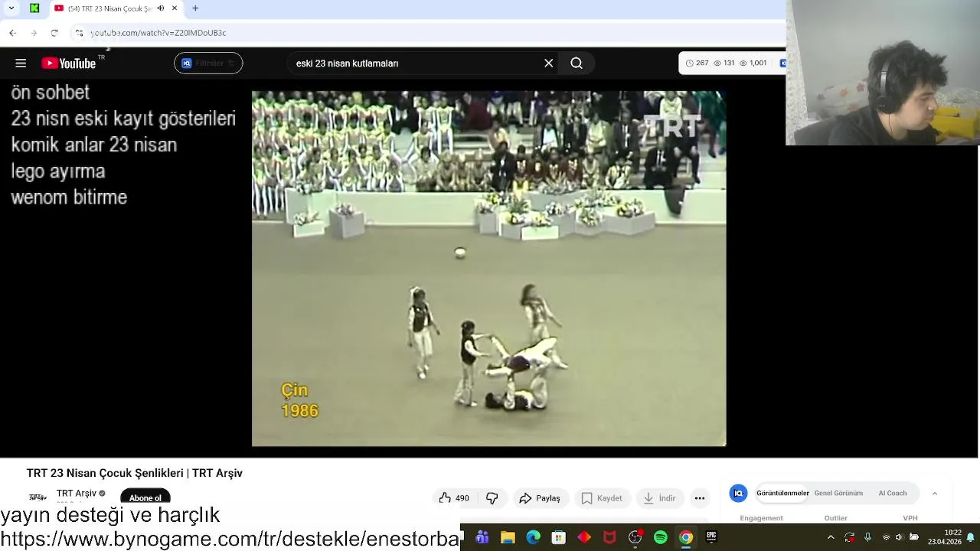Open Microsoft Teams from taskbar
The width and height of the screenshot is (980, 551).
click(482, 538)
